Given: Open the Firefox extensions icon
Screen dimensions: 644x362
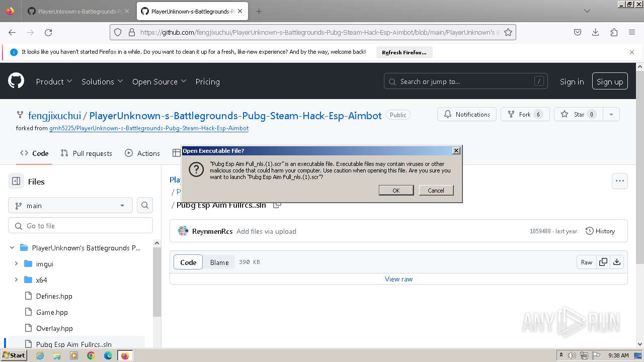Looking at the screenshot, I should pyautogui.click(x=614, y=32).
